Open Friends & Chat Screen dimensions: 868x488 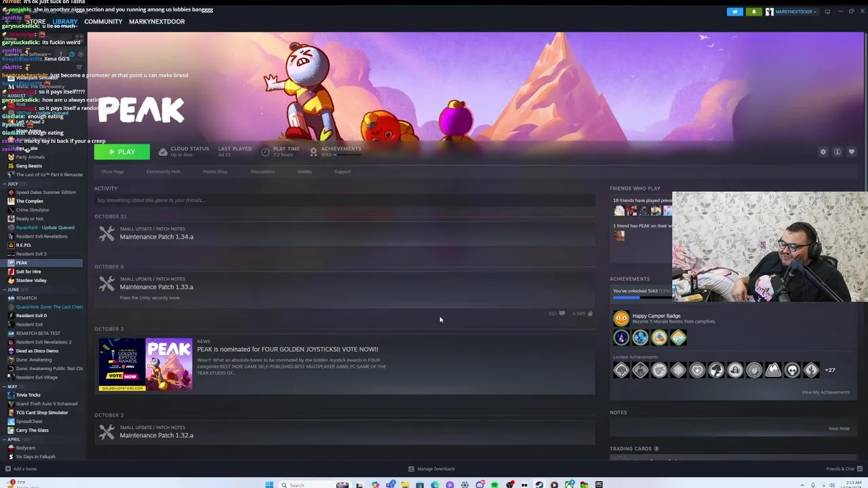tap(843, 469)
